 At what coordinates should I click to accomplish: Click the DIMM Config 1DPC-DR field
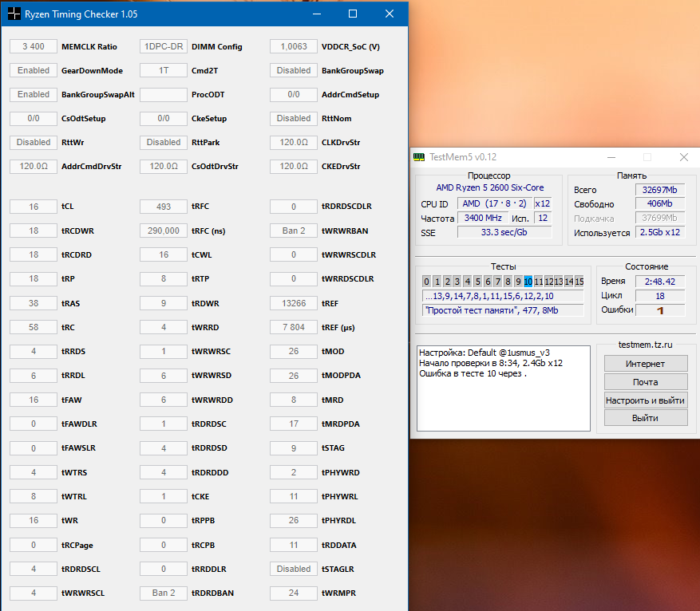click(164, 46)
